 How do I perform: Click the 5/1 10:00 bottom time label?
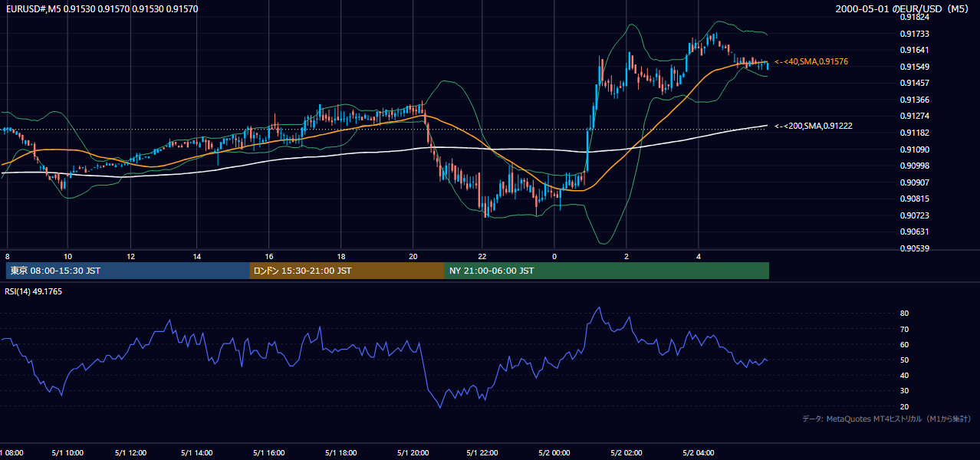click(x=67, y=452)
